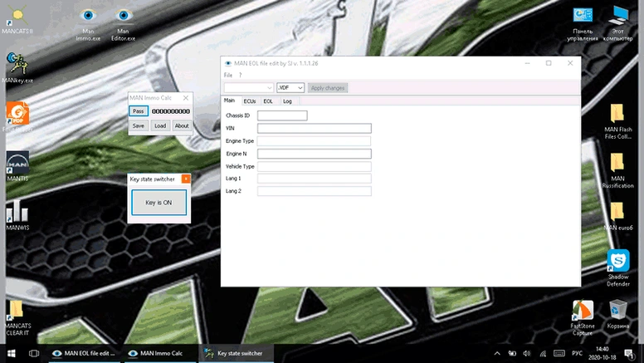644x363 pixels.
Task: Click the Chassis ID input field
Action: pyautogui.click(x=282, y=115)
